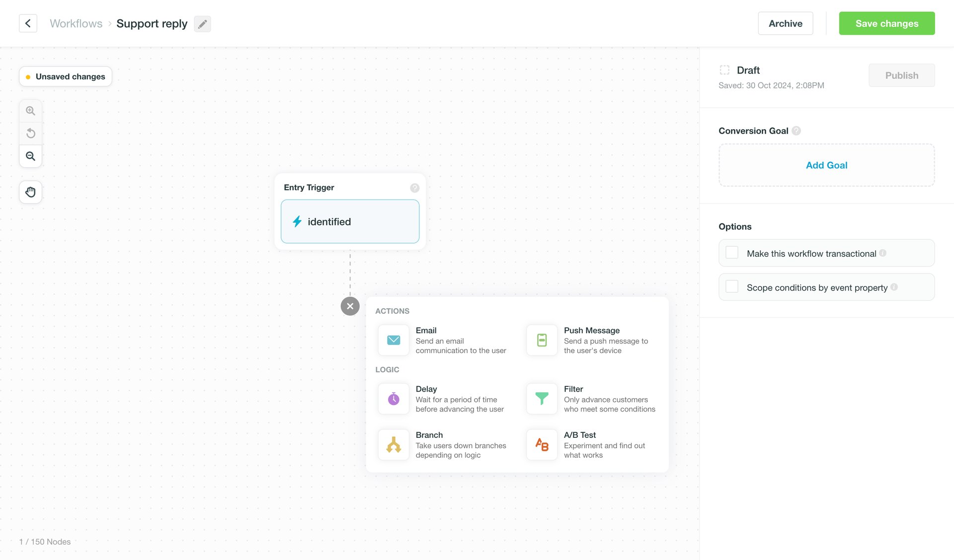954x560 pixels.
Task: Navigate back to Workflows list
Action: pyautogui.click(x=28, y=23)
